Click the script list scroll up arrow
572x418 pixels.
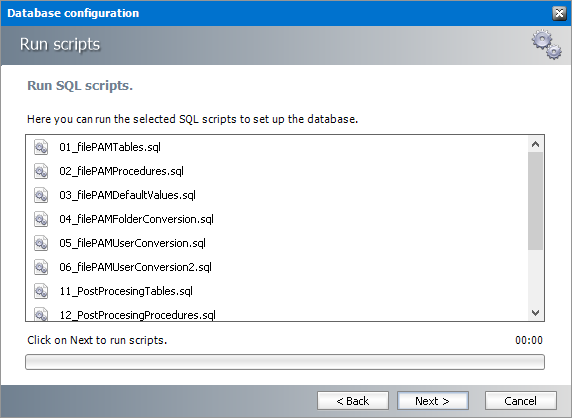tap(535, 144)
